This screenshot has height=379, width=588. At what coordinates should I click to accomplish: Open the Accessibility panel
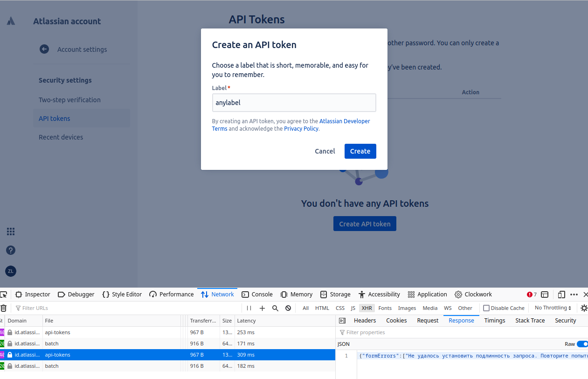pyautogui.click(x=379, y=295)
